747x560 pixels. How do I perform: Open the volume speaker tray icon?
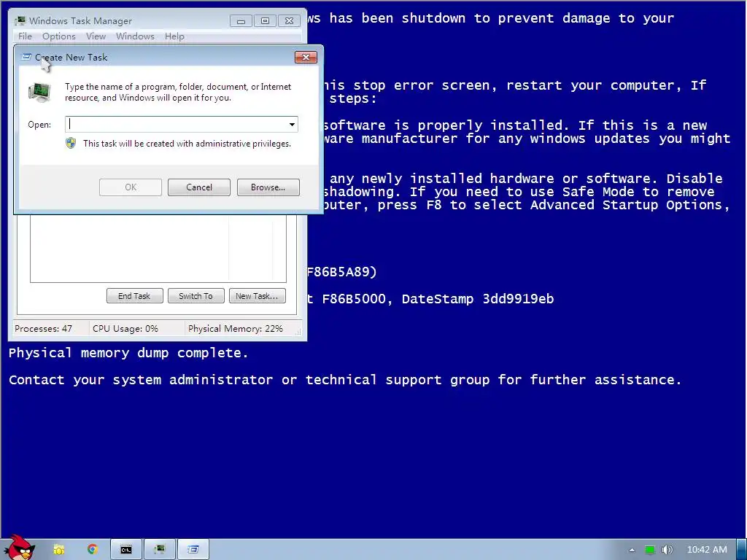[667, 550]
